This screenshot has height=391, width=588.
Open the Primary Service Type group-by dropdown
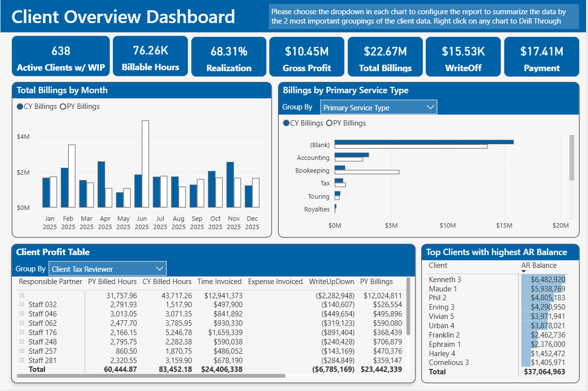pyautogui.click(x=379, y=107)
